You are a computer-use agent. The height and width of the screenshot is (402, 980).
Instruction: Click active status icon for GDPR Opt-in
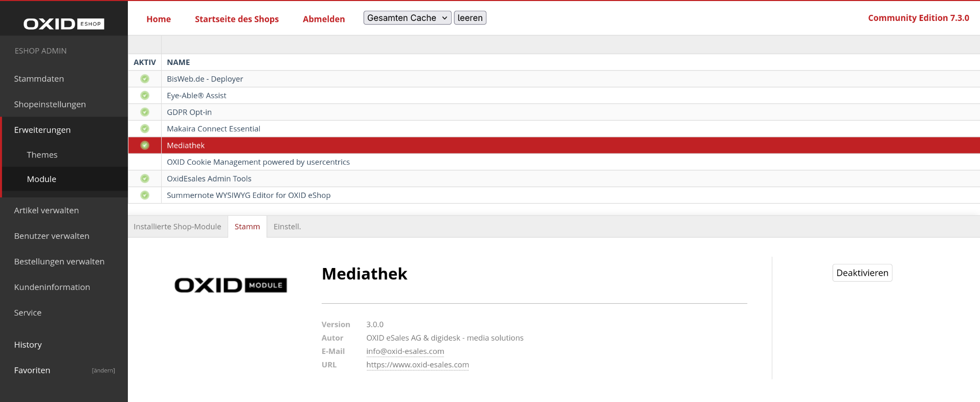[145, 112]
